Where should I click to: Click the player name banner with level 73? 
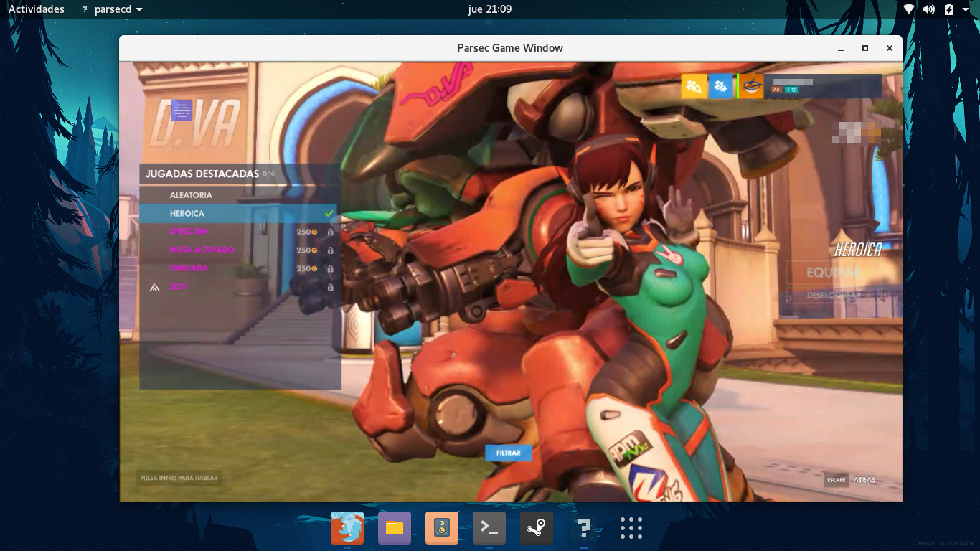[823, 86]
